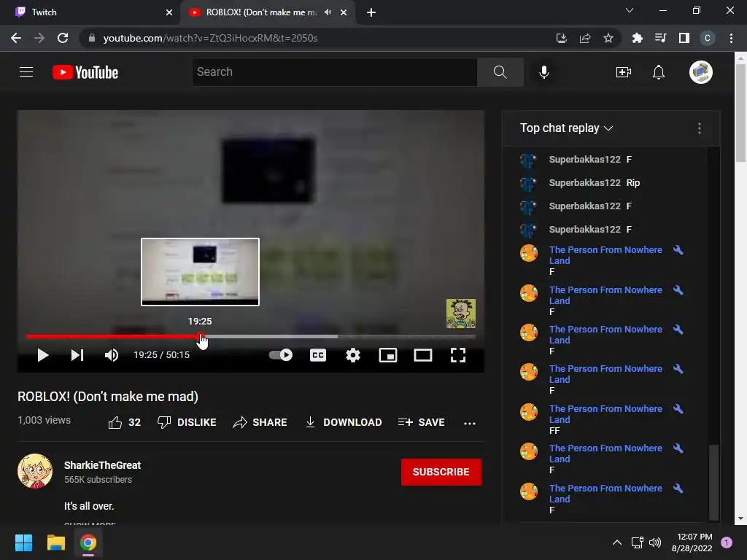Click Chrome icon in taskbar

(x=88, y=542)
